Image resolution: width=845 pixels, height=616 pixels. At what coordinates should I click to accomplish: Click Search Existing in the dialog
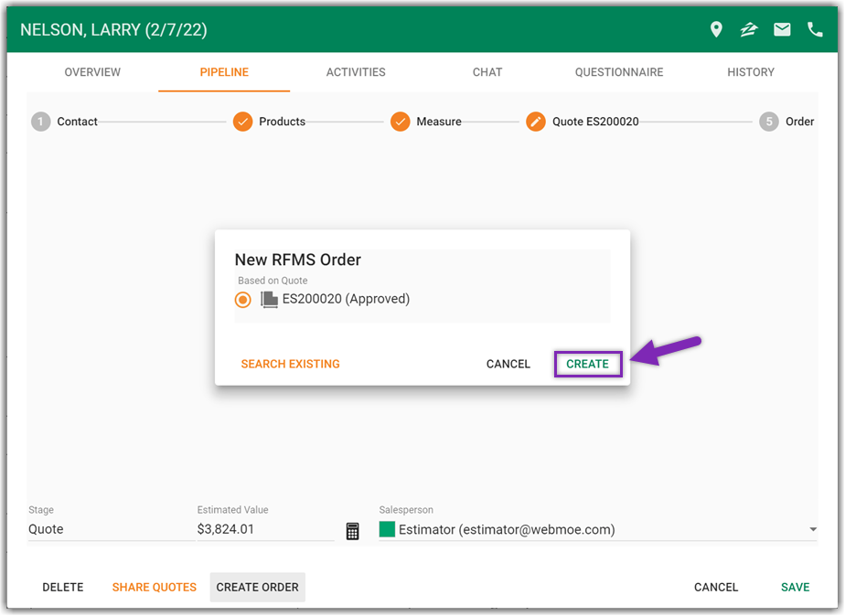(291, 364)
